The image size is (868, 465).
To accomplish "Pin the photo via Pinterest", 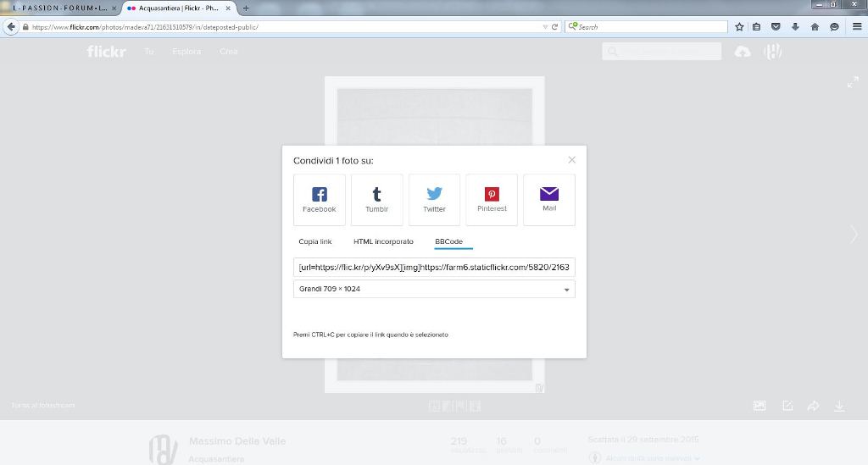I will coord(492,200).
